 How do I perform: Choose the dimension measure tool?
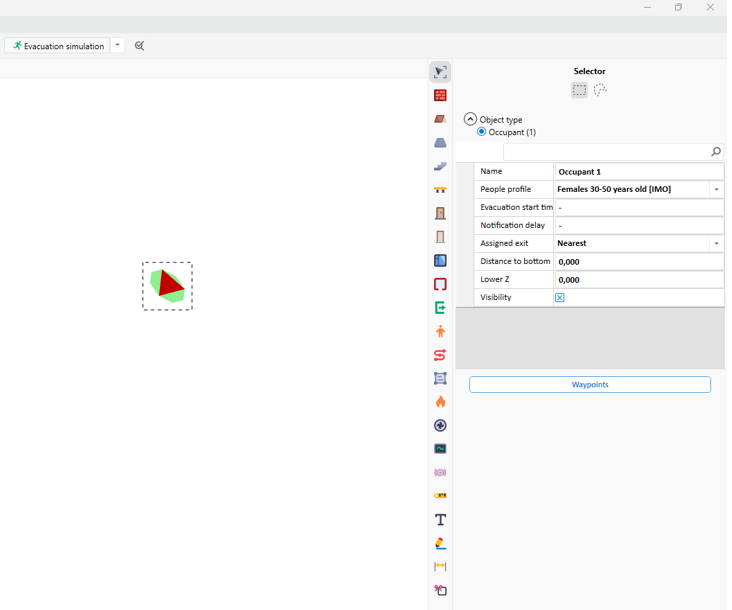coord(440,567)
